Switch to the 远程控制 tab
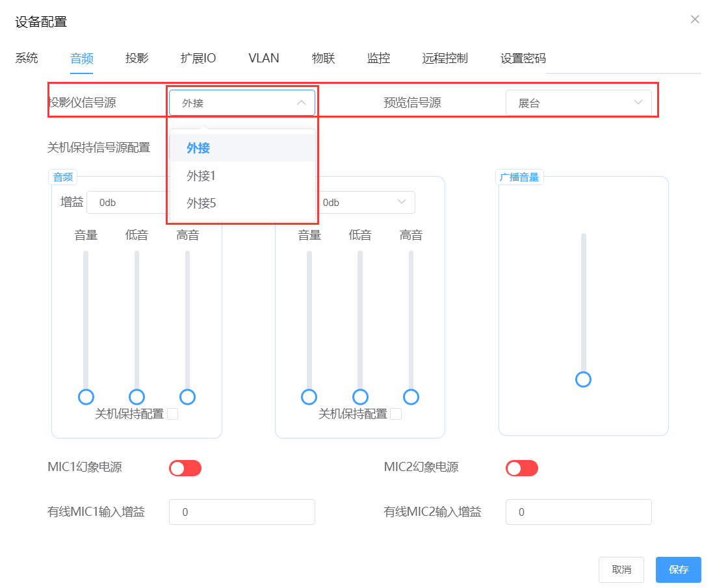 [x=445, y=58]
